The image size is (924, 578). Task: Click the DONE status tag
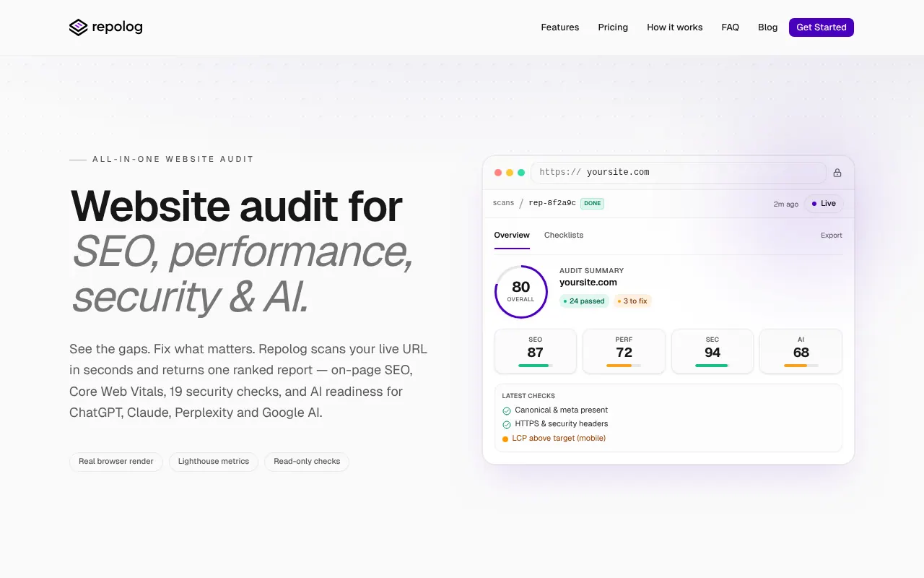click(593, 204)
